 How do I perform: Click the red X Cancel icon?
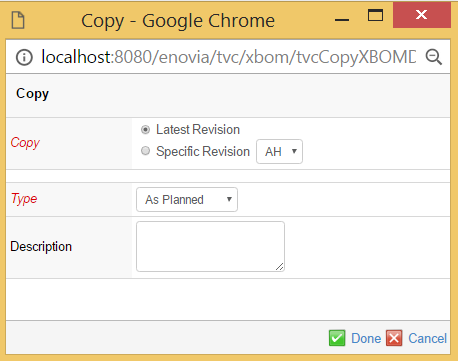point(394,338)
